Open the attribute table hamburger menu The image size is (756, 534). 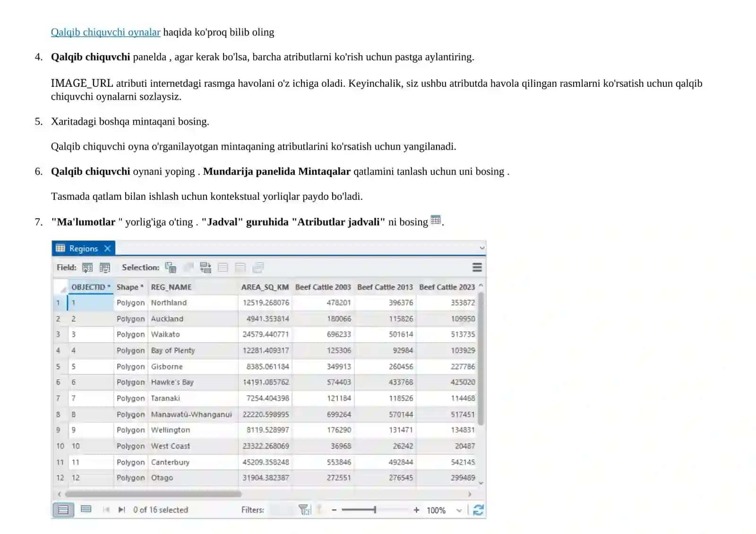(x=477, y=268)
